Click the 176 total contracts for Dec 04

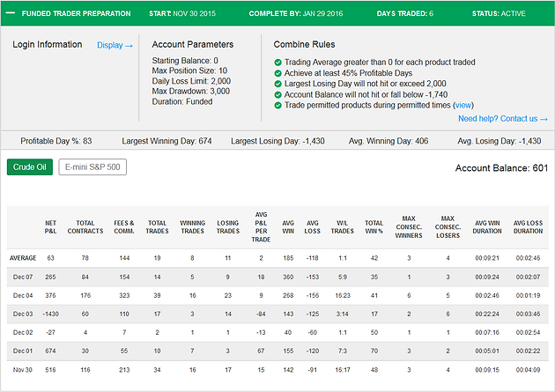point(85,295)
